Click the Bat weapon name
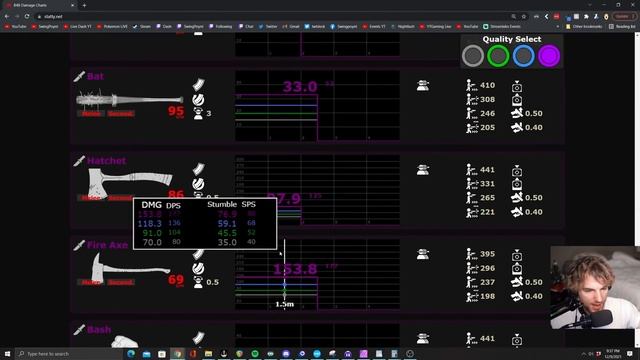Image resolution: width=640 pixels, height=360 pixels. coord(95,76)
